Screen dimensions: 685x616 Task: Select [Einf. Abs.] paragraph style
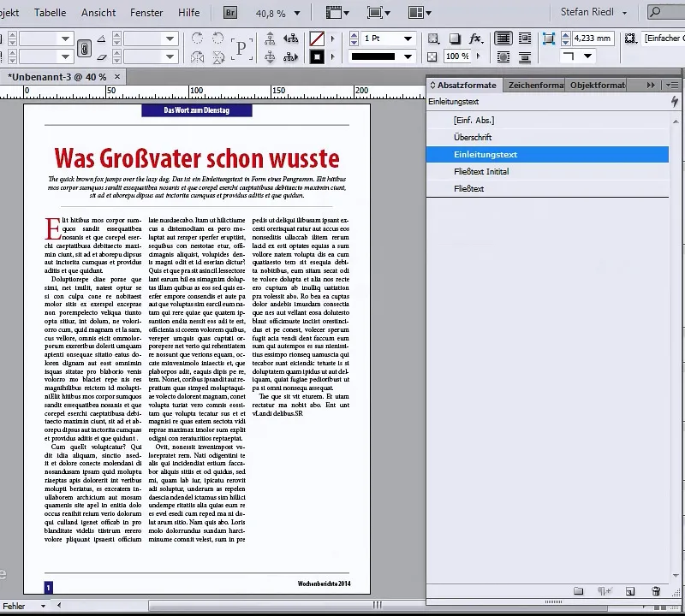[x=547, y=120]
